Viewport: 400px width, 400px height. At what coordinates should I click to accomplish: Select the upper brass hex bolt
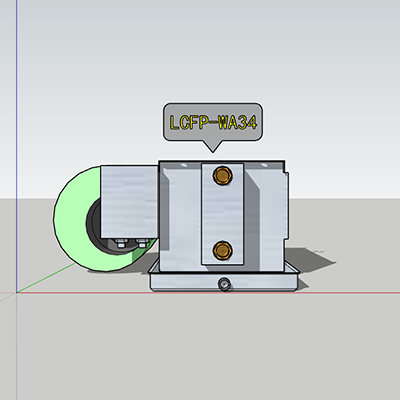[222, 175]
